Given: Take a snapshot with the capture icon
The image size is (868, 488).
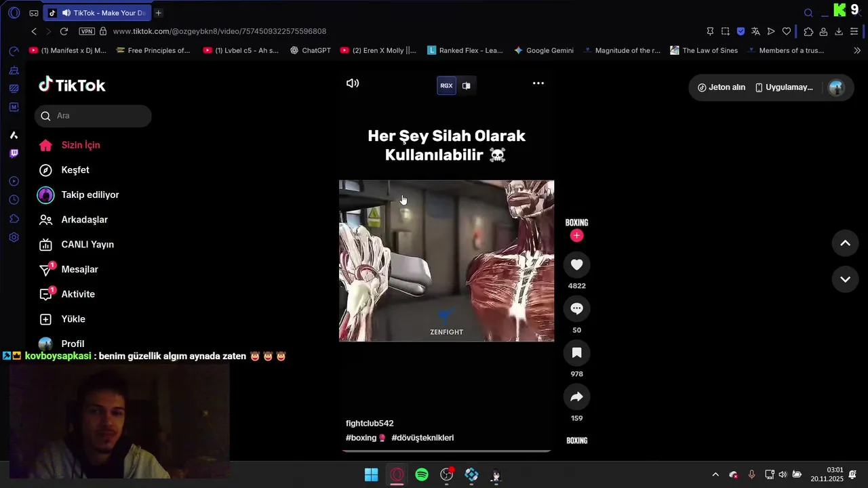Looking at the screenshot, I should pyautogui.click(x=725, y=31).
